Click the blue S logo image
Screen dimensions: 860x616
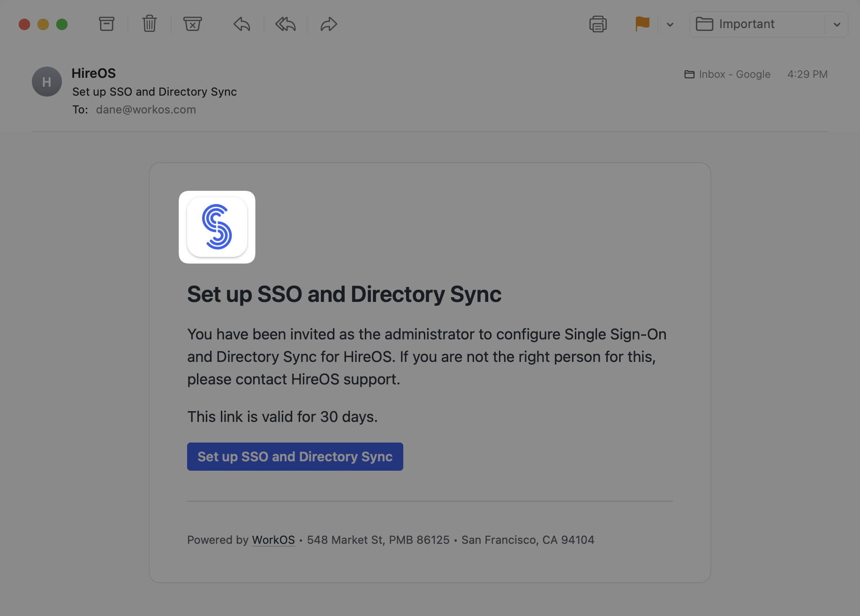pyautogui.click(x=217, y=227)
